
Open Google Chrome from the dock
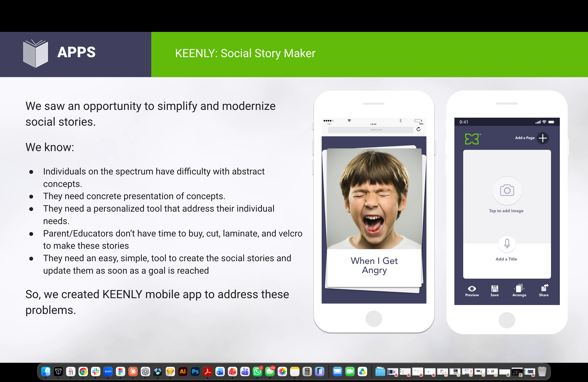[83, 371]
